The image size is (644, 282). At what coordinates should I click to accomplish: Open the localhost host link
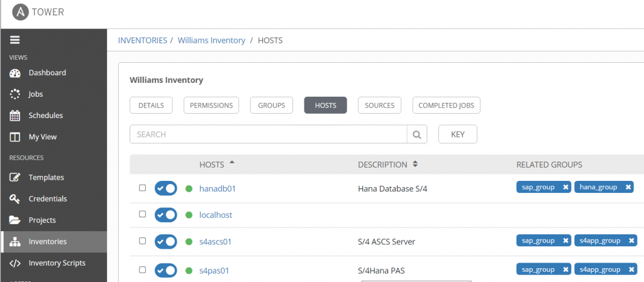[216, 215]
